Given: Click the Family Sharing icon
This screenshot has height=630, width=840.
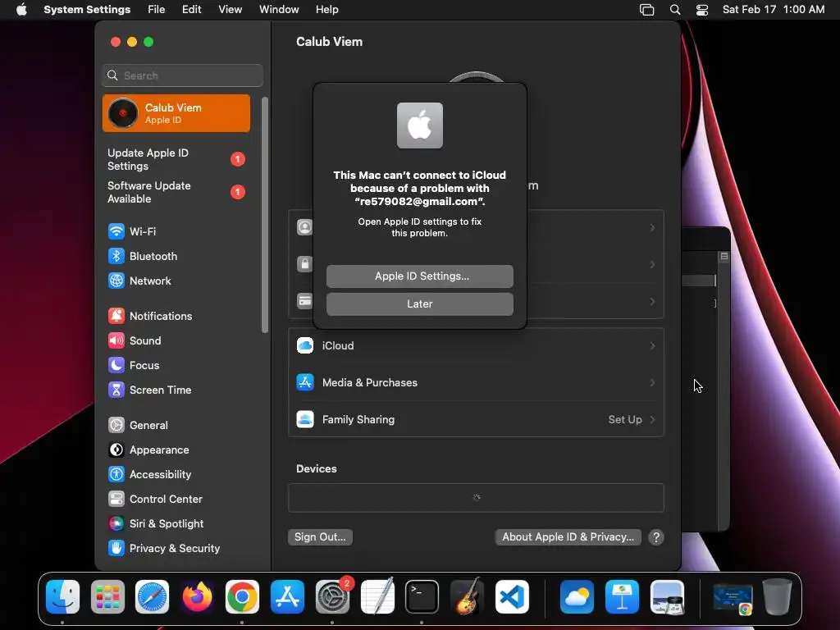Looking at the screenshot, I should click(x=305, y=419).
